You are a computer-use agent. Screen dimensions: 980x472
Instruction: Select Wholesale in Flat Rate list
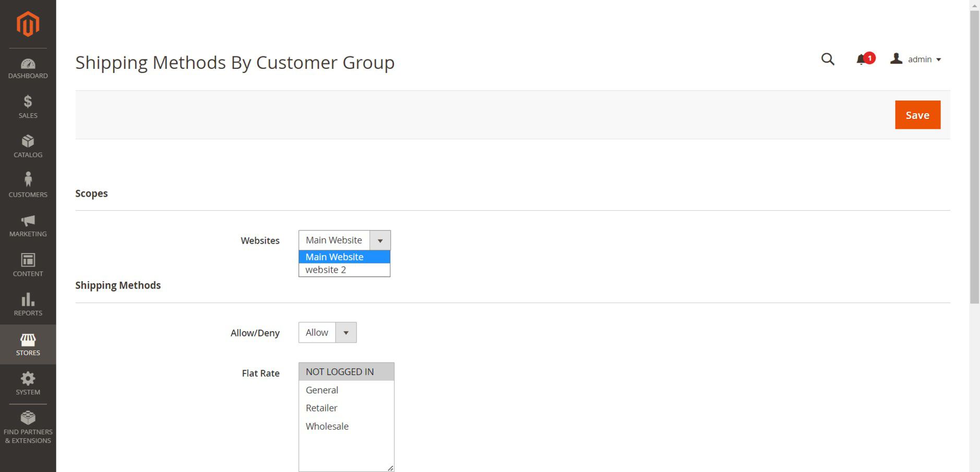click(x=327, y=426)
